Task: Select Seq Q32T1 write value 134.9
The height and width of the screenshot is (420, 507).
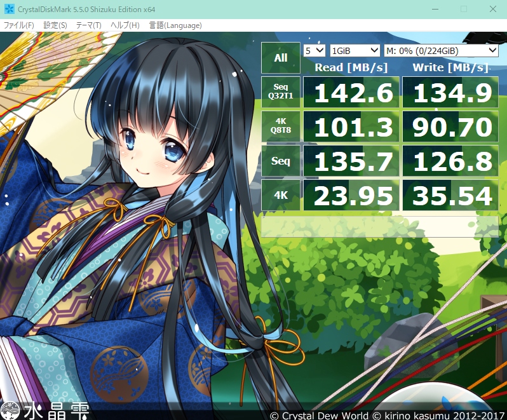Action: pyautogui.click(x=450, y=92)
